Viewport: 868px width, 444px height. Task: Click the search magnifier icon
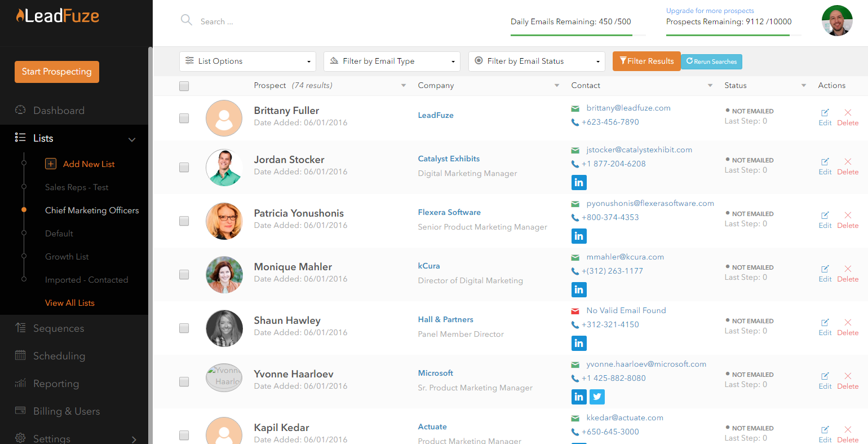pyautogui.click(x=187, y=20)
